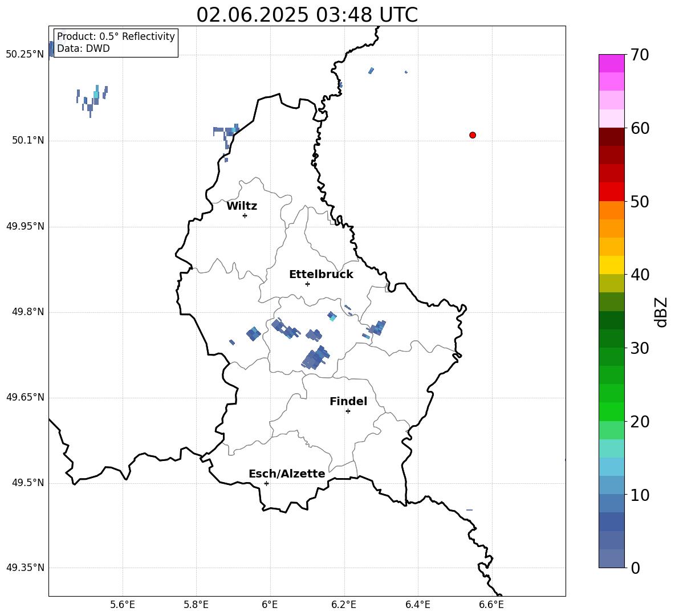Screen dimensions: 675x616
Task: Click the colorbar 10 tick label
Action: [640, 495]
